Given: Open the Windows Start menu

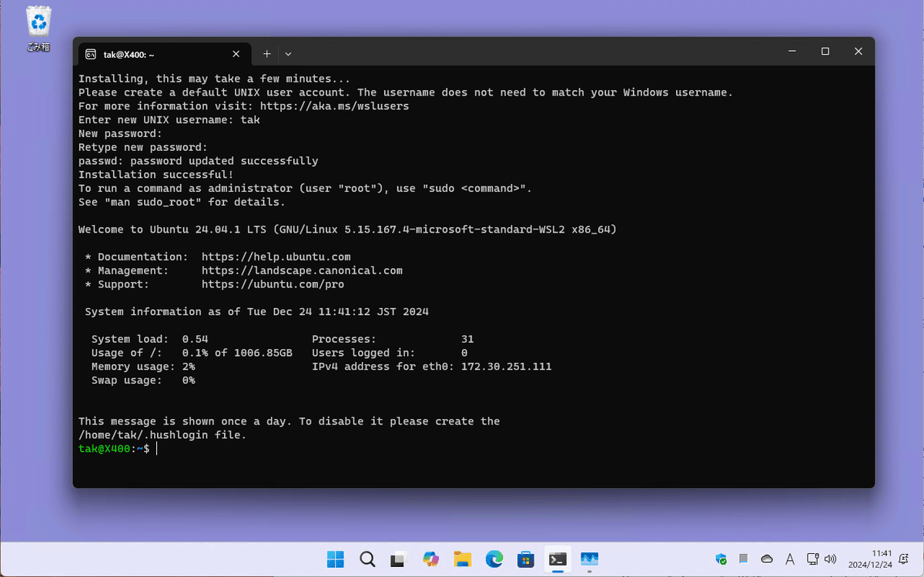Looking at the screenshot, I should [x=336, y=559].
